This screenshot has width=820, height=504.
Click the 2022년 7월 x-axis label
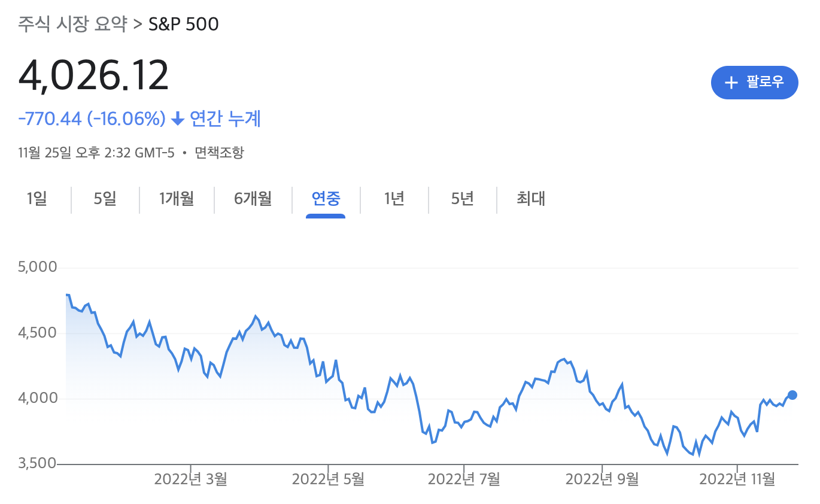pos(464,479)
